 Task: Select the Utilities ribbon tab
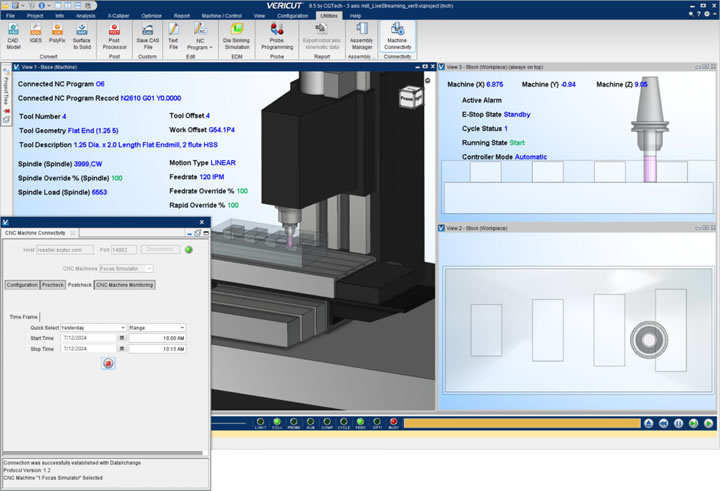pos(329,16)
